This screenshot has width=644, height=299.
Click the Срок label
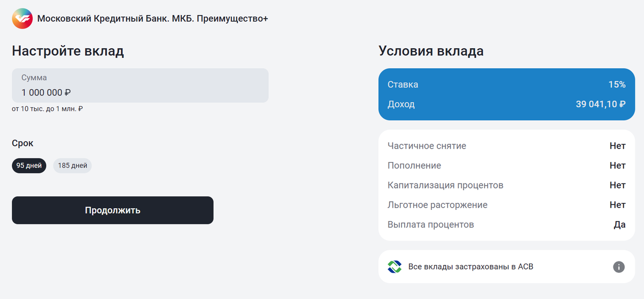pyautogui.click(x=23, y=143)
